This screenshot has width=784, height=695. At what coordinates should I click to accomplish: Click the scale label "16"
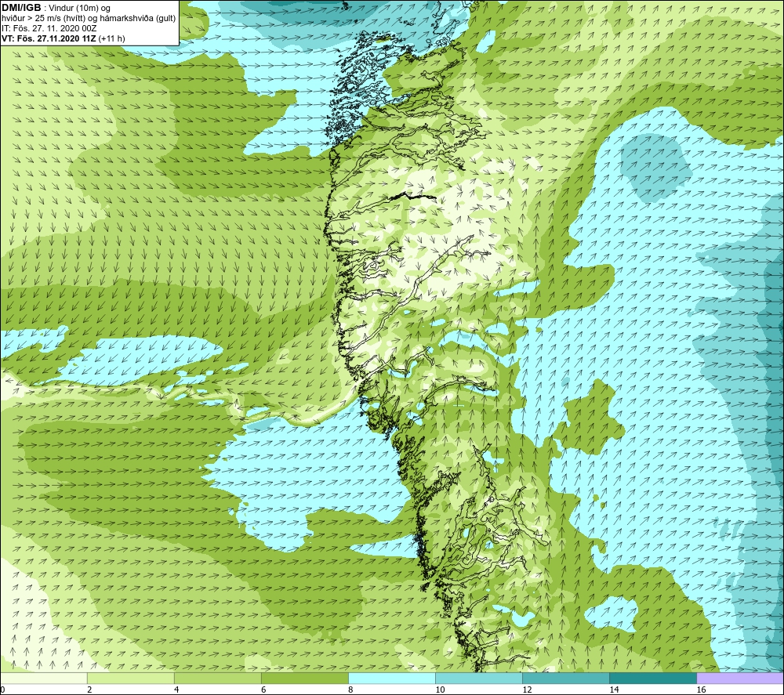pyautogui.click(x=701, y=690)
